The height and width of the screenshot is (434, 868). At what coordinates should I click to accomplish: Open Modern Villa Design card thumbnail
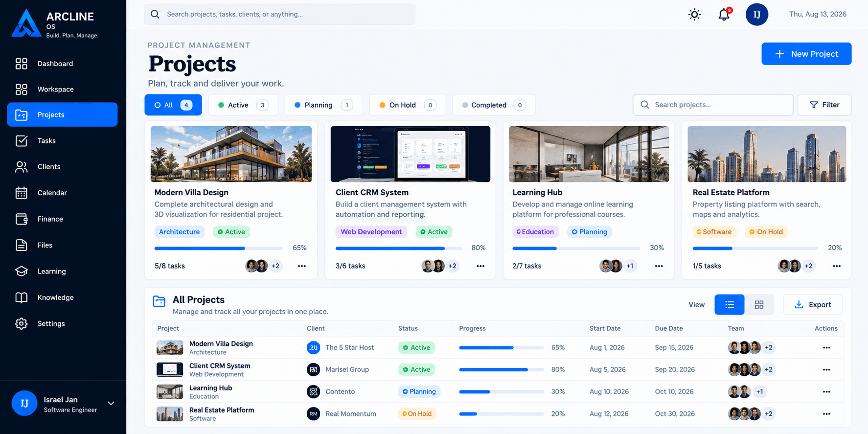[231, 154]
